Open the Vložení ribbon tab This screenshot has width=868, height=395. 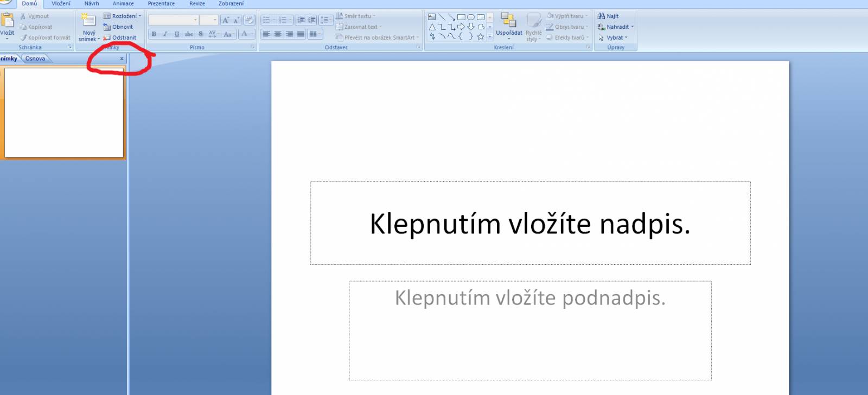61,4
